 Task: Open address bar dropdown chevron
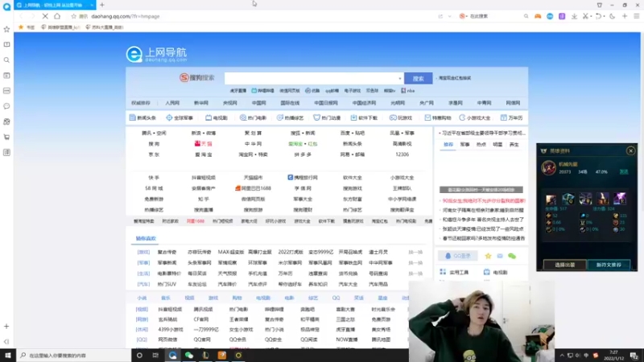(x=450, y=16)
